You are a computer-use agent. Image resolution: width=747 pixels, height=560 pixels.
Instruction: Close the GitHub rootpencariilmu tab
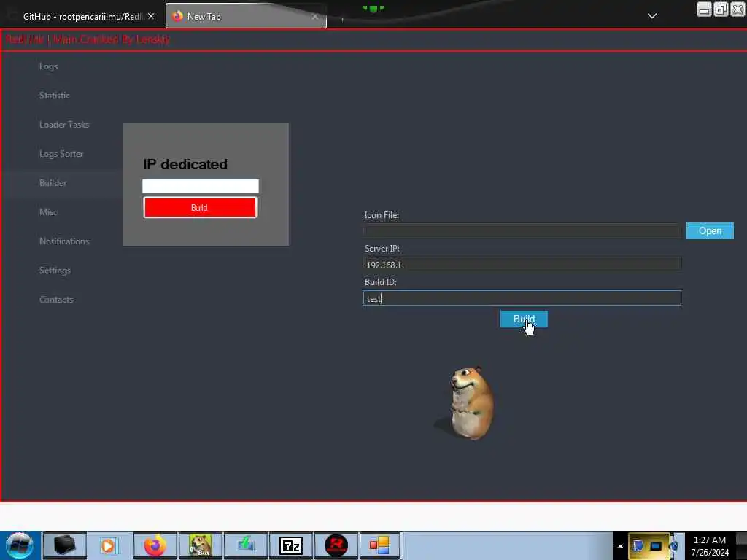pyautogui.click(x=151, y=16)
